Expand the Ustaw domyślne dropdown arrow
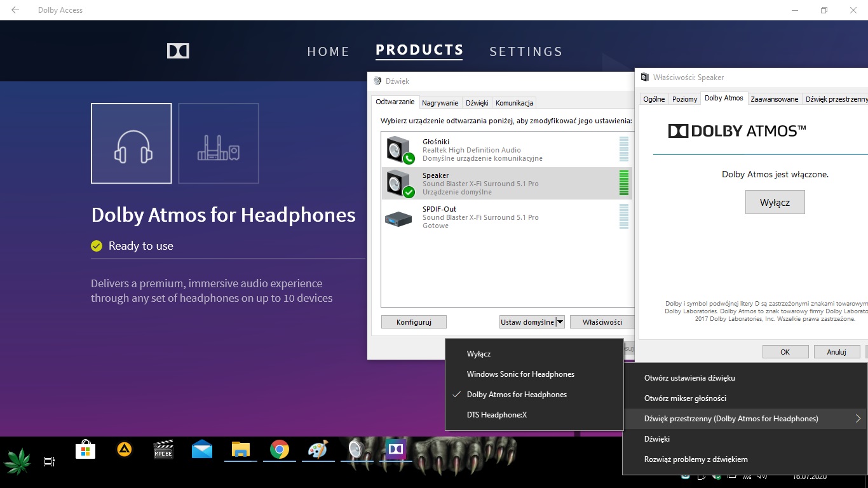 point(560,322)
